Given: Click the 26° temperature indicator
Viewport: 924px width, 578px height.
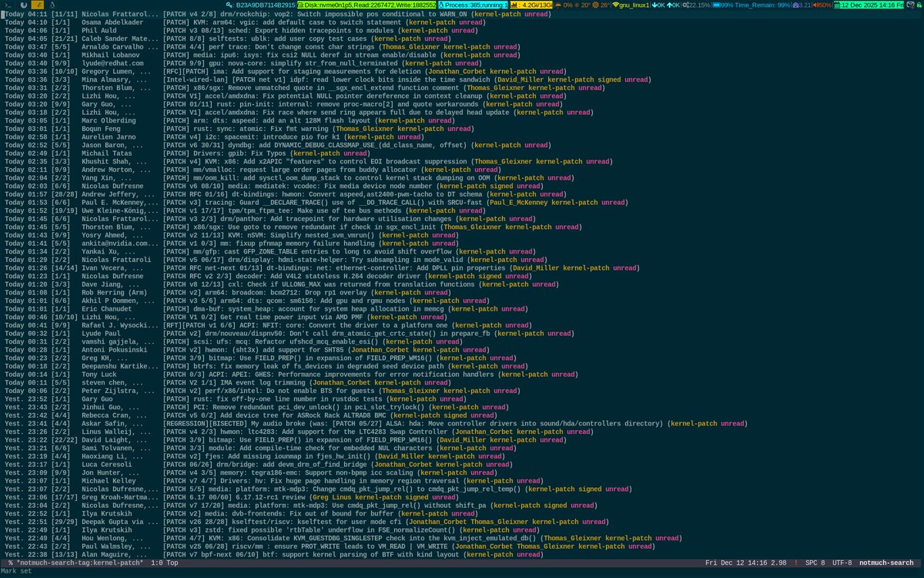Looking at the screenshot, I should point(603,5).
